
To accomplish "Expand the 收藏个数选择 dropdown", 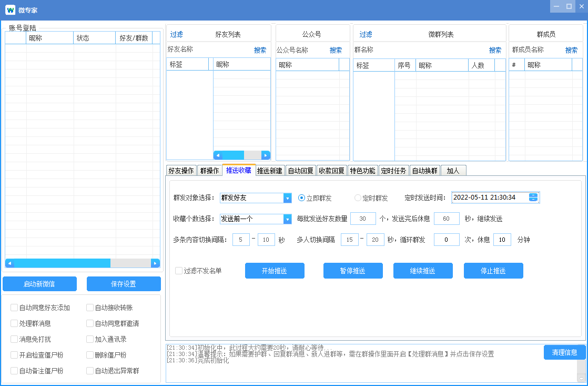I will (287, 219).
